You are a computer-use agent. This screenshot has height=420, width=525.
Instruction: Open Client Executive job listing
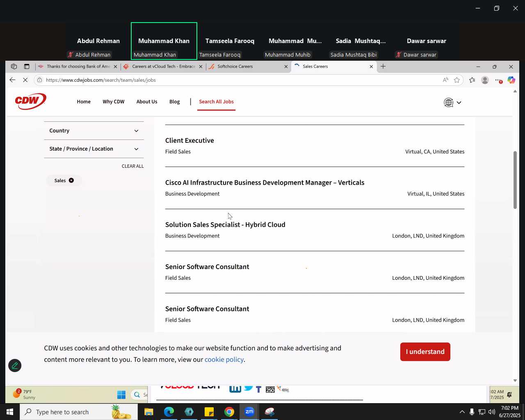click(x=189, y=141)
